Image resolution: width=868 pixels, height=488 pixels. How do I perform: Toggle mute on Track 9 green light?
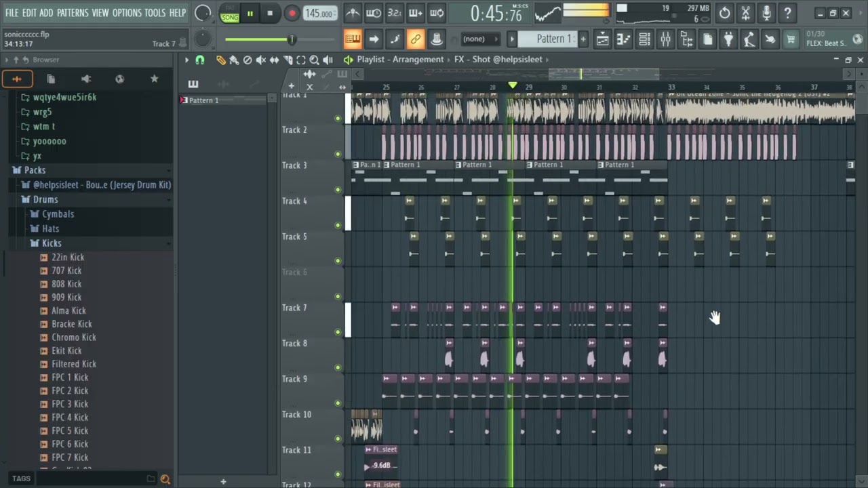point(338,403)
